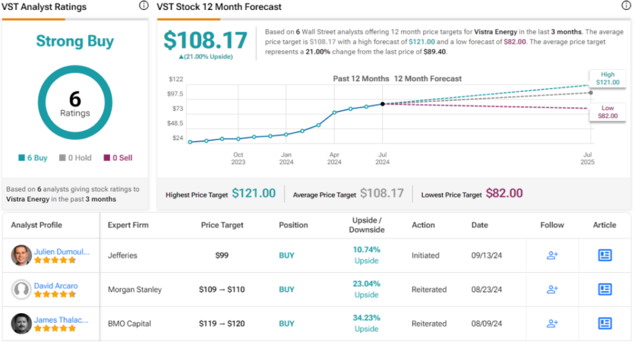Click the 6 Buy legend swatch
The height and width of the screenshot is (342, 644).
click(x=21, y=158)
